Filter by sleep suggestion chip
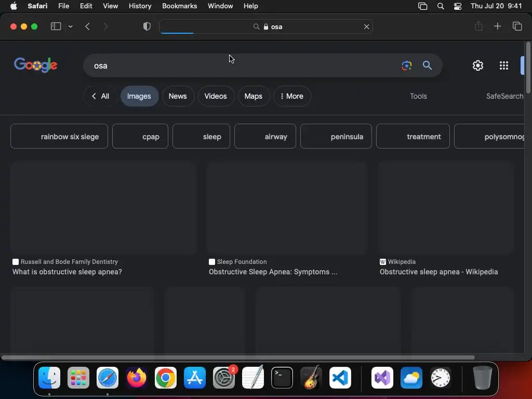 [x=201, y=137]
